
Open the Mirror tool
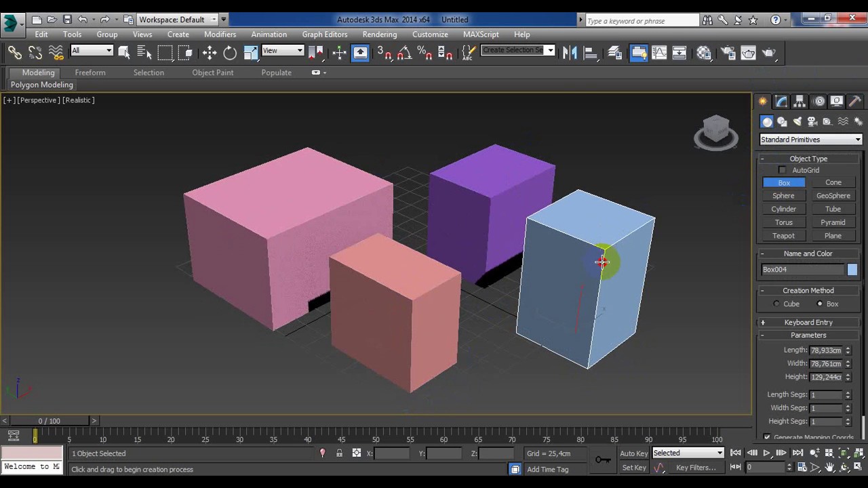pyautogui.click(x=570, y=52)
